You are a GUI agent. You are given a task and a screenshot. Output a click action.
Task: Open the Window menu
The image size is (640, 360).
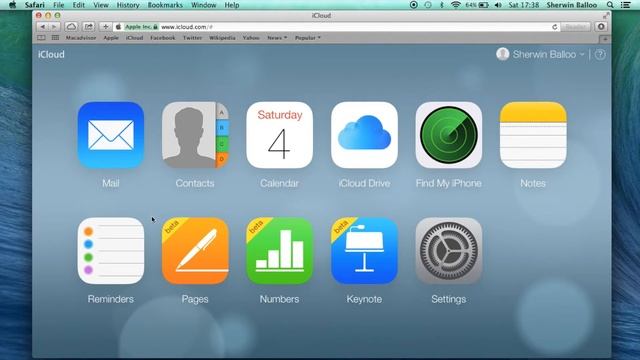[203, 5]
